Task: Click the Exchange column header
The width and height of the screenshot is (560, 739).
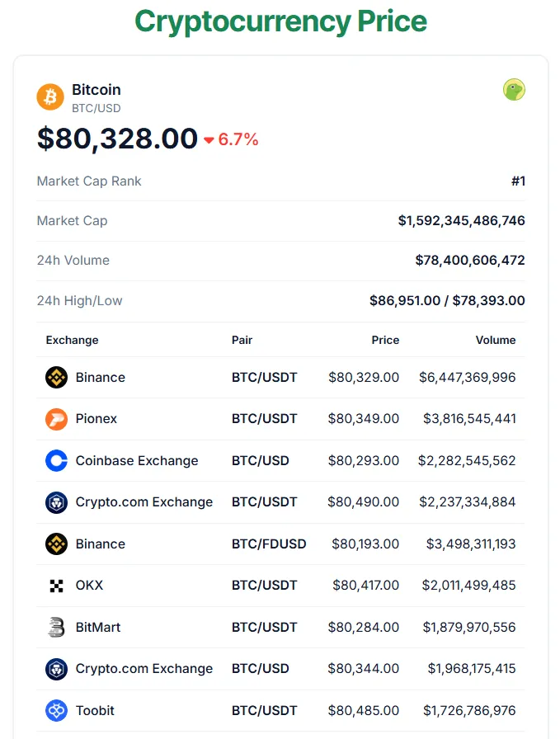Action: pyautogui.click(x=72, y=340)
